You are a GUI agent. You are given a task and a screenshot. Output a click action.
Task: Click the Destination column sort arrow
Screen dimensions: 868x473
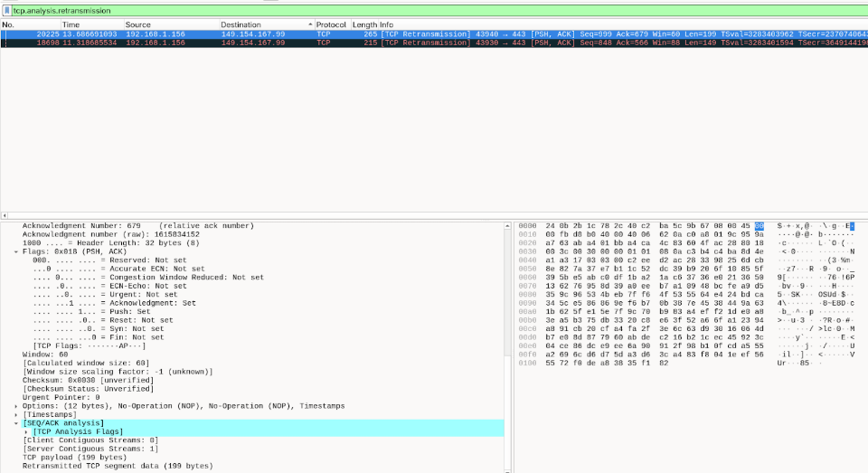(310, 24)
